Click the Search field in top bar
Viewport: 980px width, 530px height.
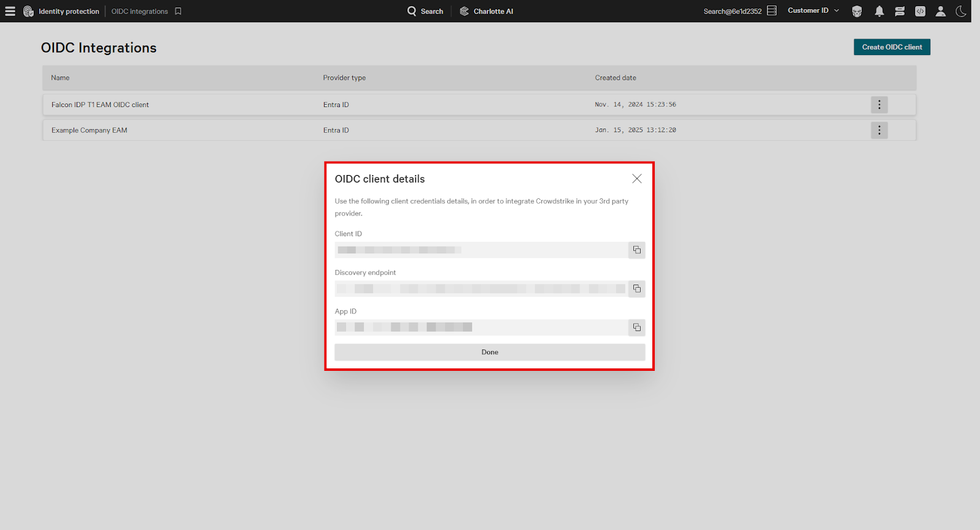pyautogui.click(x=426, y=11)
